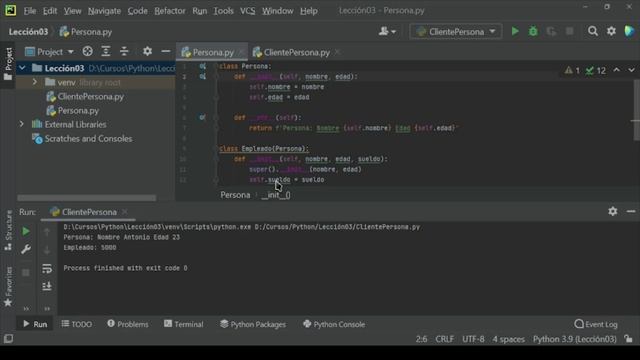Open the View menu
This screenshot has height=360, width=640.
tap(72, 11)
